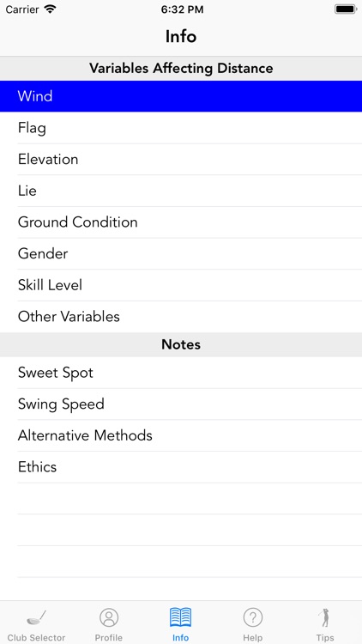
Task: Open the Sweet Spot note
Action: (181, 373)
